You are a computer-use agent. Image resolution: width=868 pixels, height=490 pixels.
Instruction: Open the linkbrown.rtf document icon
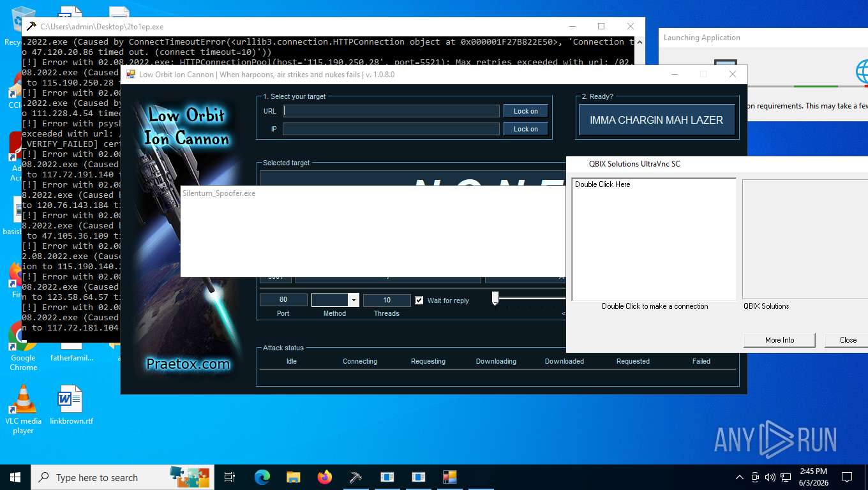(71, 405)
